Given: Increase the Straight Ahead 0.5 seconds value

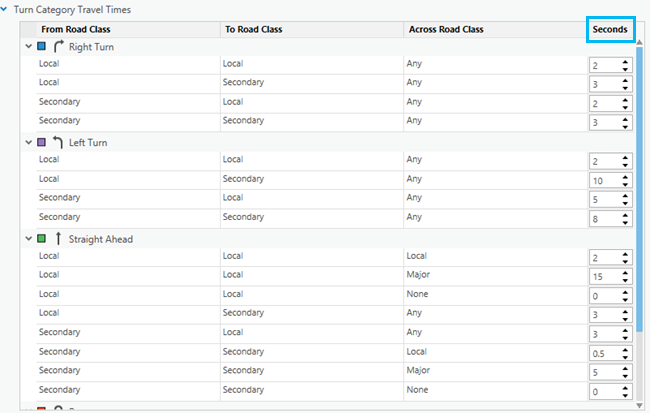Looking at the screenshot, I should (625, 349).
